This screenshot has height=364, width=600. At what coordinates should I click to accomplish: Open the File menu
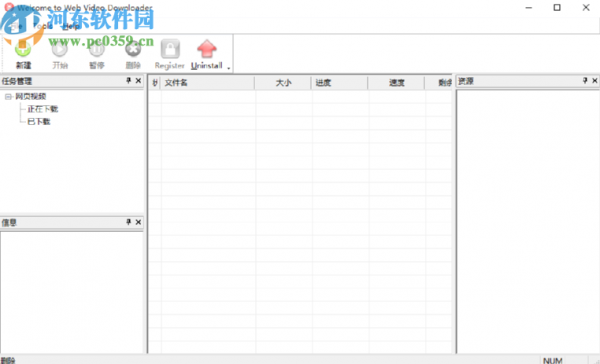click(16, 26)
